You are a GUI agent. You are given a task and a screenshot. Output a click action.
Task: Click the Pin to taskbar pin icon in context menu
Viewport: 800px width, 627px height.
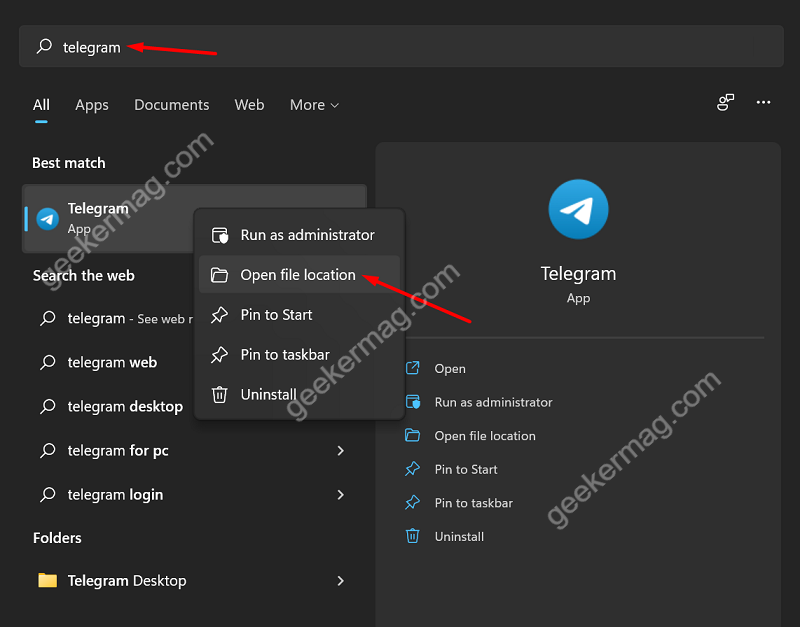(x=219, y=355)
